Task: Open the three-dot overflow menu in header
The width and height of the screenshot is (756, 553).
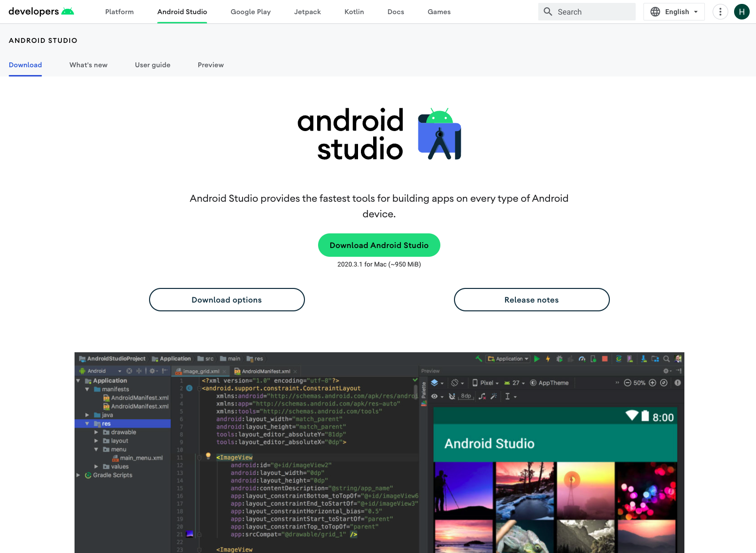Action: (720, 12)
